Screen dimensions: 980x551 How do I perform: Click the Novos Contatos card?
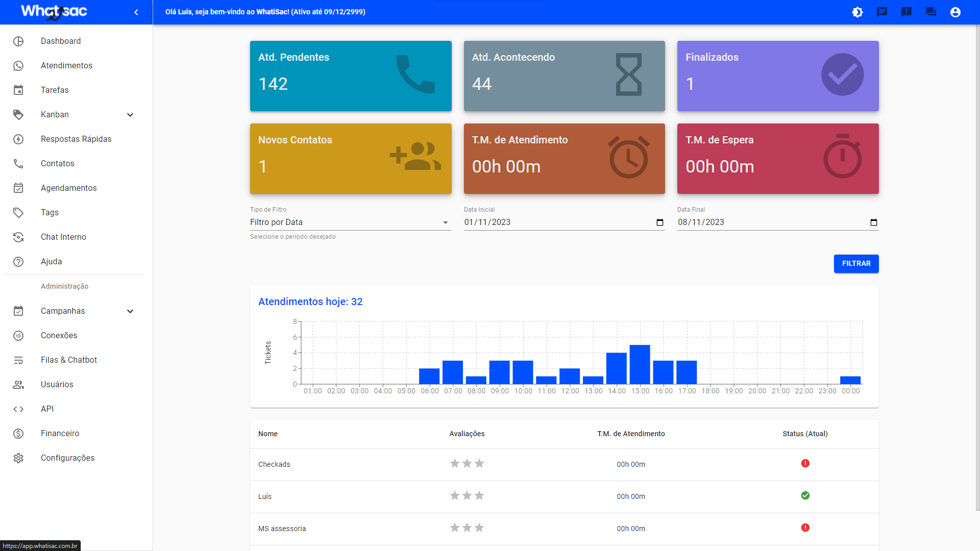(351, 159)
